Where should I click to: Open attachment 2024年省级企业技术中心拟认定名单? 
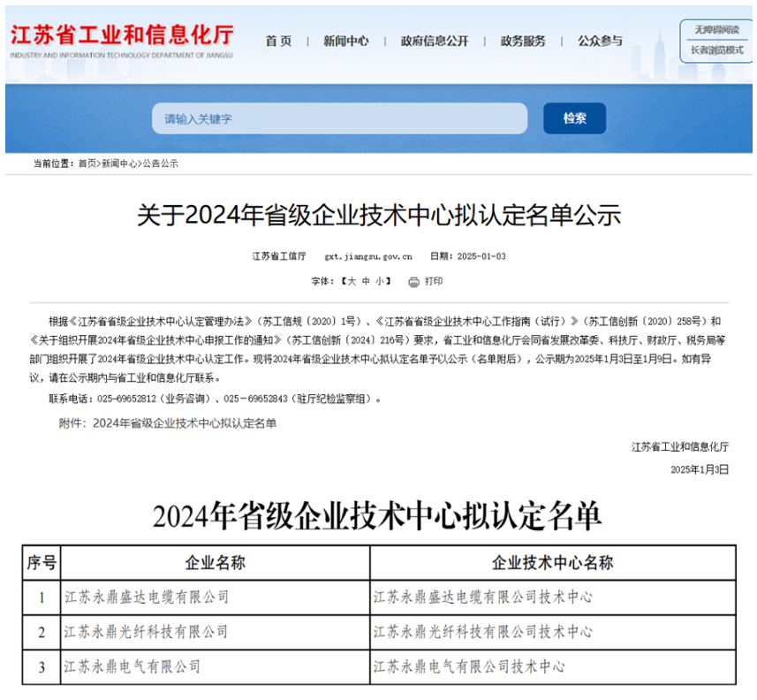[185, 423]
